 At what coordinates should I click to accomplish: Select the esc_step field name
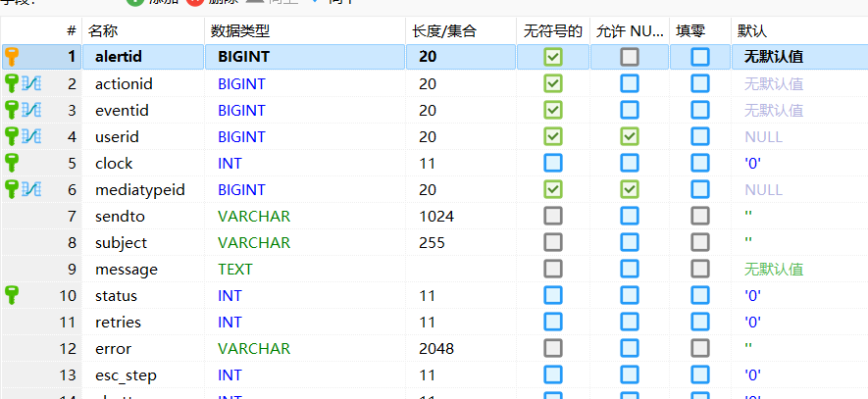coord(126,375)
